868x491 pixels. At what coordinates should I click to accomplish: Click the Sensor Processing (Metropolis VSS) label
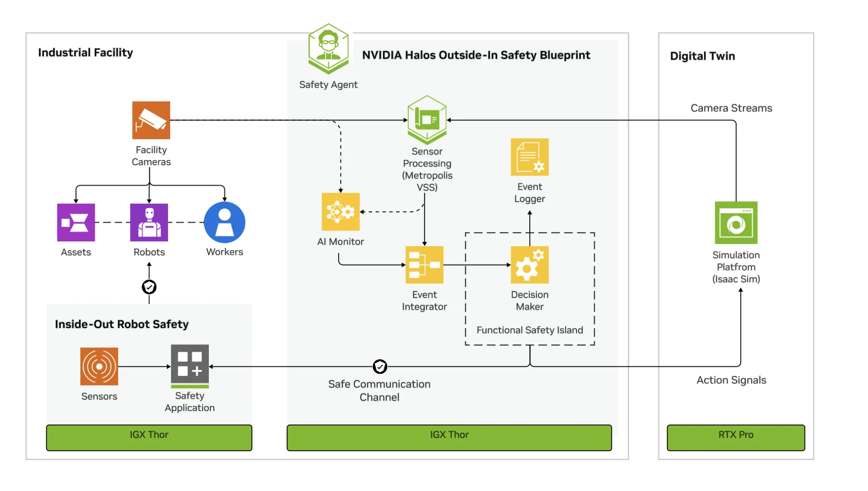(427, 169)
